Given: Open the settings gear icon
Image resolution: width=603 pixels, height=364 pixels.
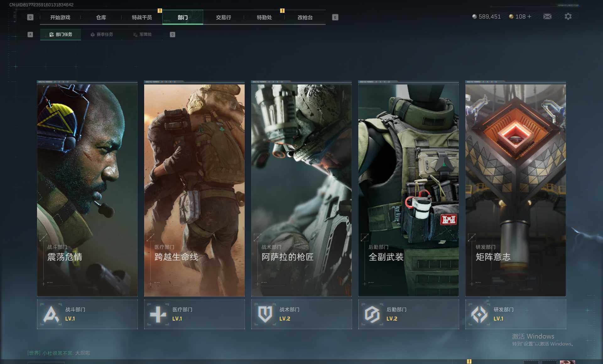Looking at the screenshot, I should 568,17.
